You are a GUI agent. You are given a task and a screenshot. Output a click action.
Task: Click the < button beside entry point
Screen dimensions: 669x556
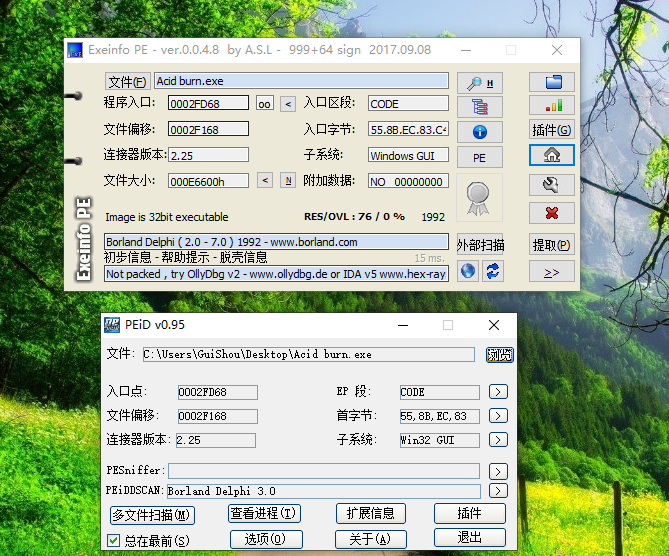click(x=288, y=104)
